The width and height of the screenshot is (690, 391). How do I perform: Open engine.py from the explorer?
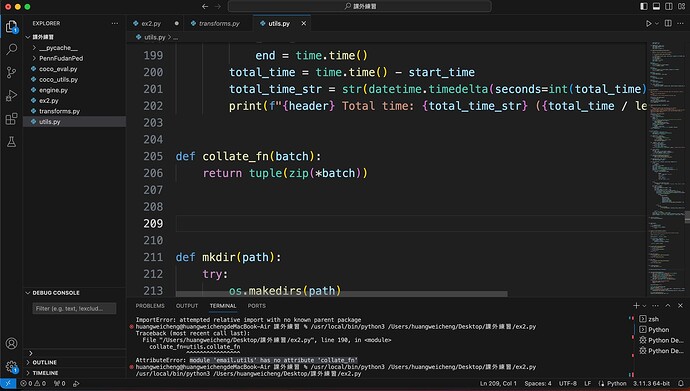pos(53,90)
